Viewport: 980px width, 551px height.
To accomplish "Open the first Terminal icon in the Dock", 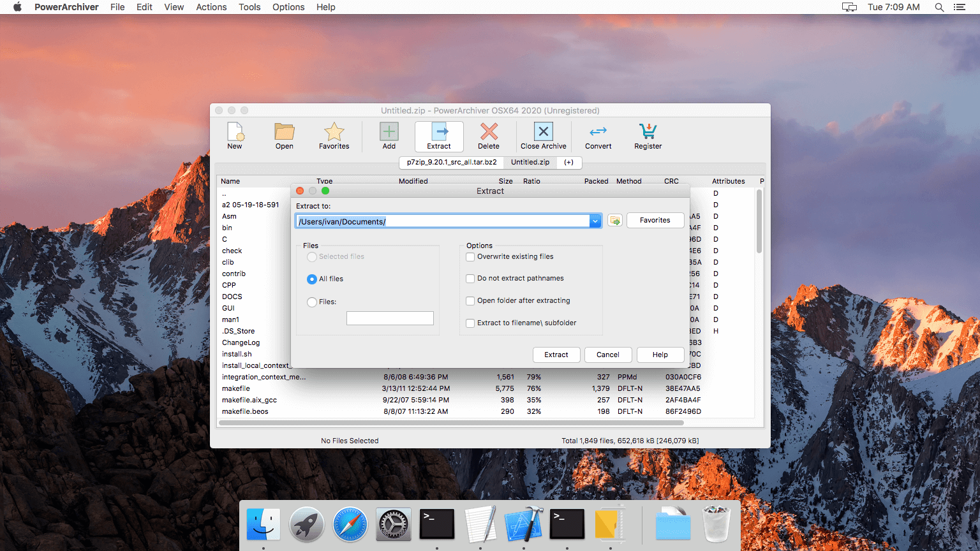I will pyautogui.click(x=437, y=525).
